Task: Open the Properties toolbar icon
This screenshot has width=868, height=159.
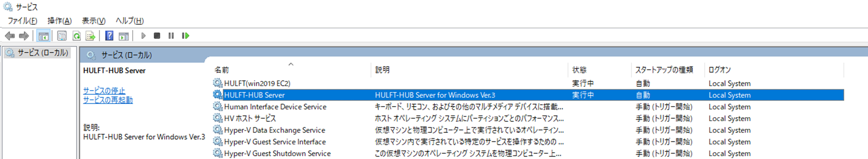Action: (61, 36)
